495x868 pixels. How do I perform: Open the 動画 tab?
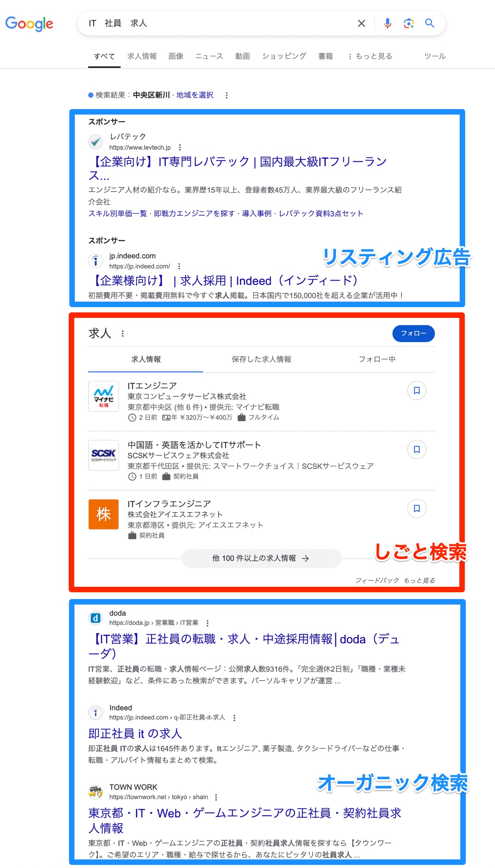pos(243,56)
